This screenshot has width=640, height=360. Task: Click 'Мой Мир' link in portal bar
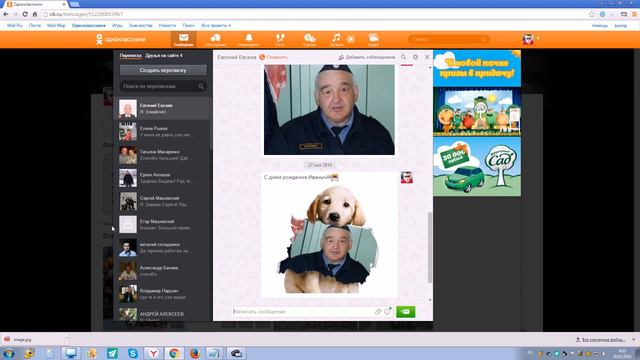pyautogui.click(x=56, y=25)
